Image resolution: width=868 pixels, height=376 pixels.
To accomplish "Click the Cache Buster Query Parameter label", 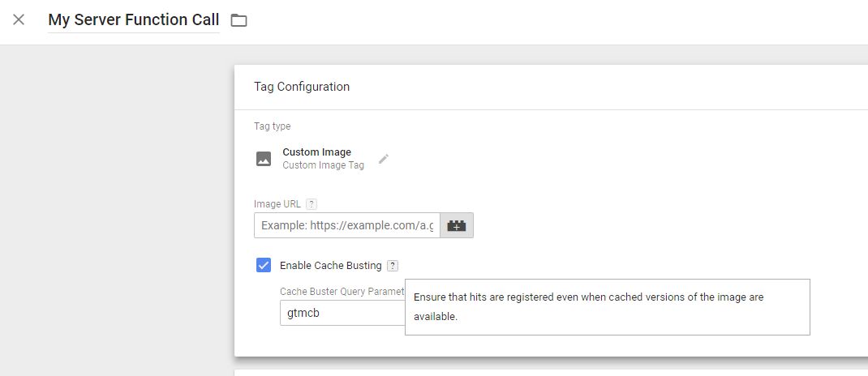I will (x=342, y=292).
